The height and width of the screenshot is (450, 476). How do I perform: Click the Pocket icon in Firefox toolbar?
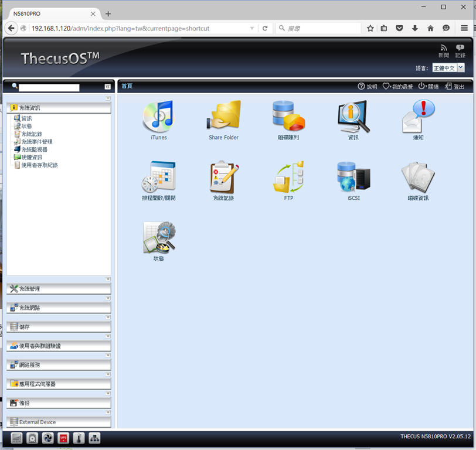pyautogui.click(x=400, y=28)
